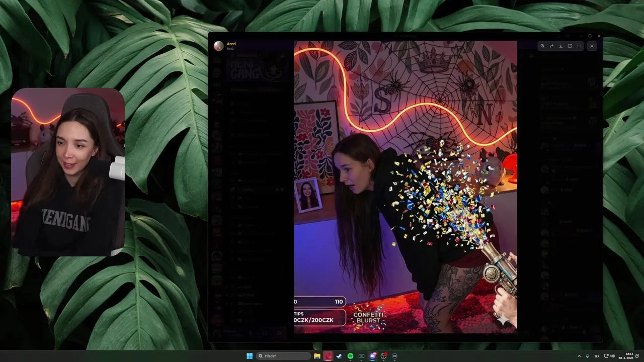Switch the SLK keyboard language indicator
The height and width of the screenshot is (362, 644).
597,356
